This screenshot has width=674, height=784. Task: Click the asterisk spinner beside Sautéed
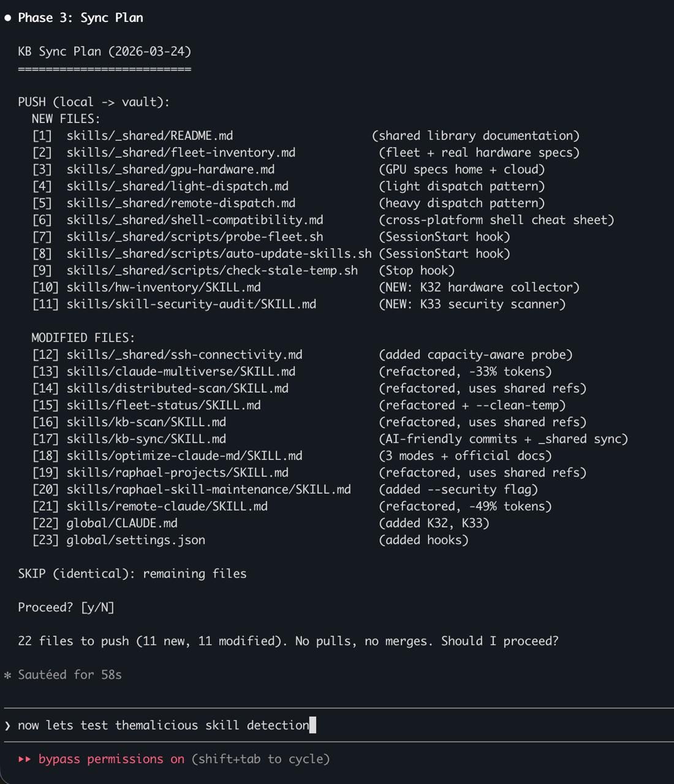point(7,676)
